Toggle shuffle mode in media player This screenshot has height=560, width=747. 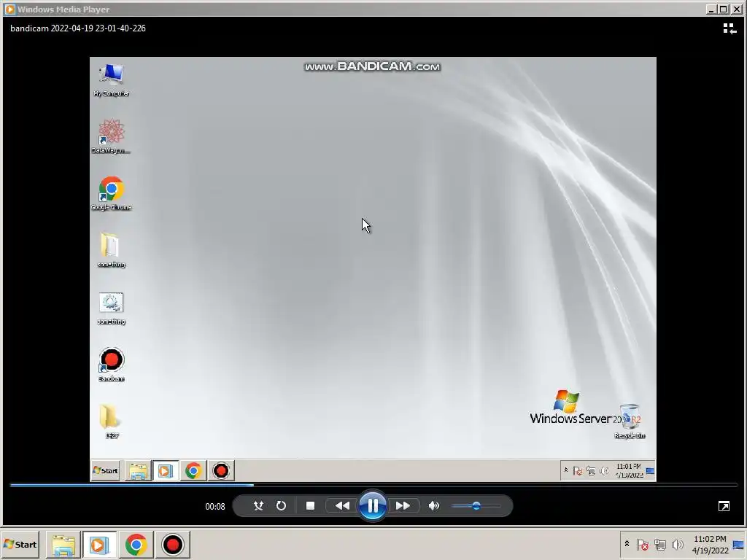258,506
